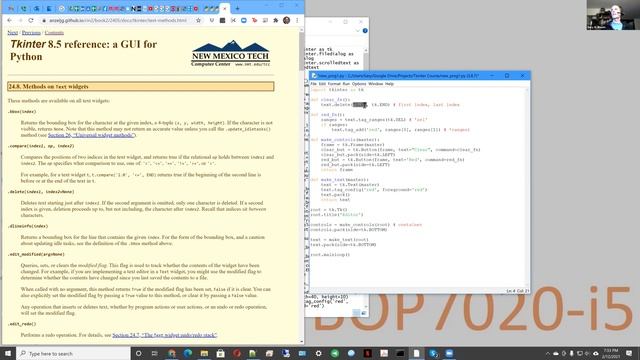The width and height of the screenshot is (640, 360).
Task: Click the taskbar clock and date
Action: [x=611, y=353]
